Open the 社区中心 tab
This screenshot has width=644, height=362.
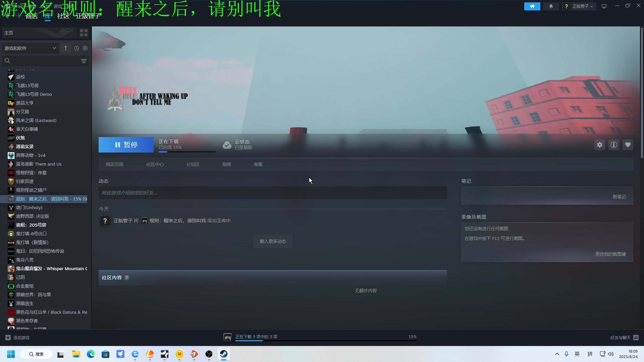[x=155, y=164]
